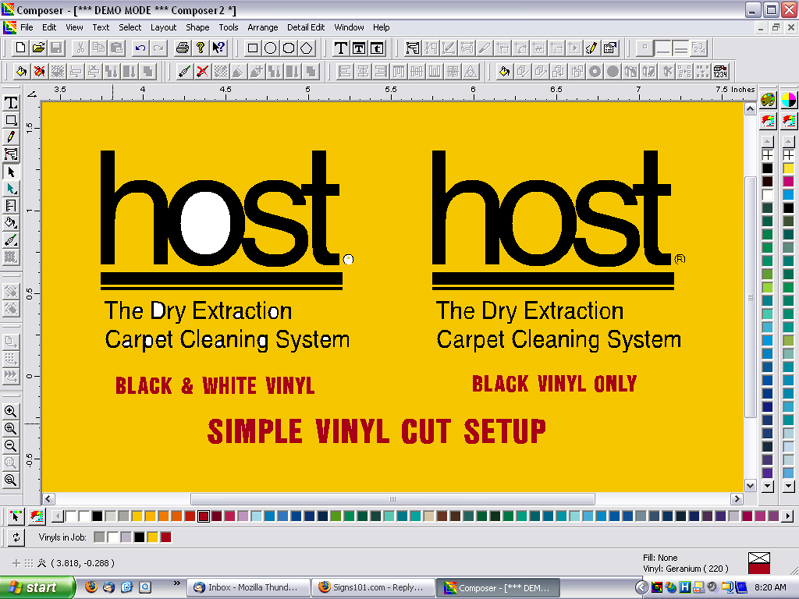The height and width of the screenshot is (599, 799).
Task: Click the remove stroke red X icon
Action: (x=202, y=71)
